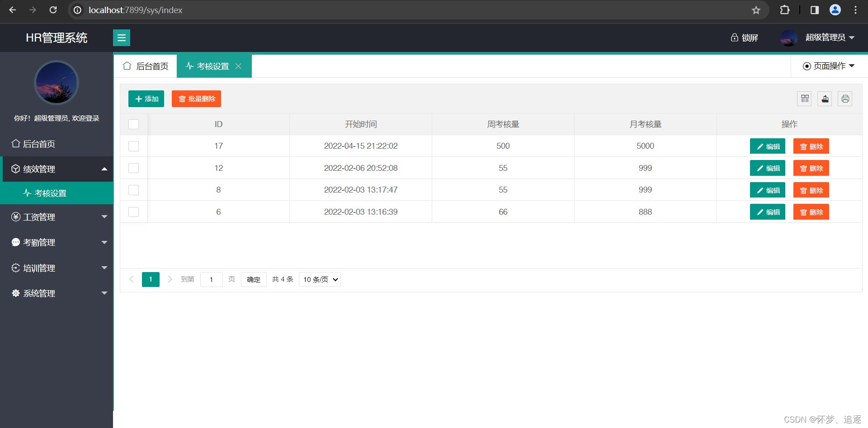868x428 pixels.
Task: Click the 开始时间 column header
Action: pyautogui.click(x=361, y=124)
